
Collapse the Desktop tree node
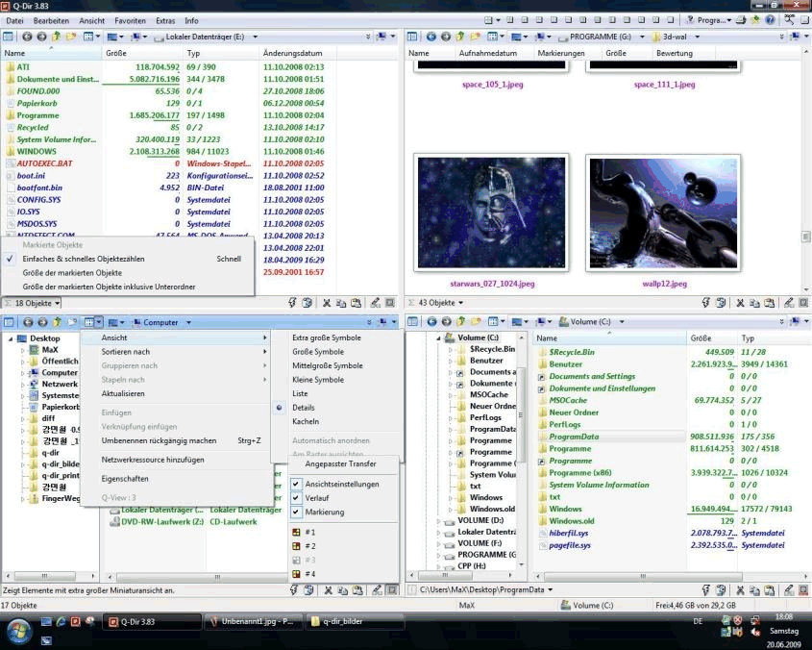(11, 338)
